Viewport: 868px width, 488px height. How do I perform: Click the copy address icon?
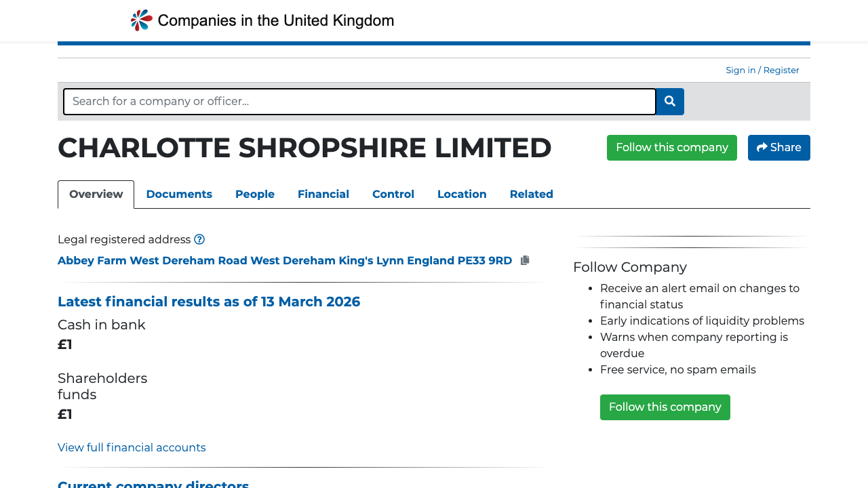[x=524, y=260]
